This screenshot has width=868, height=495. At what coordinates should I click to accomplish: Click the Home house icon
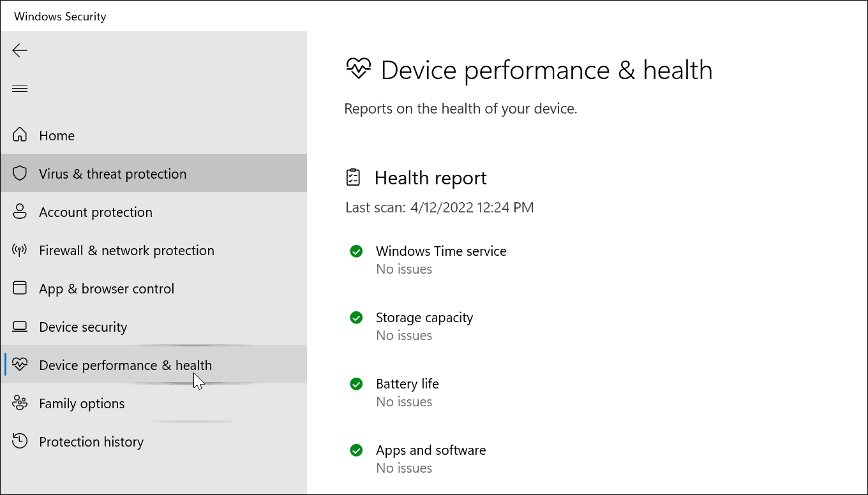[20, 135]
